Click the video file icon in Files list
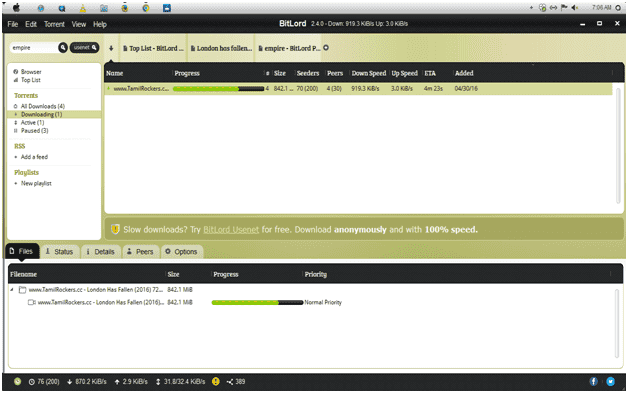This screenshot has width=628, height=393. pos(32,302)
